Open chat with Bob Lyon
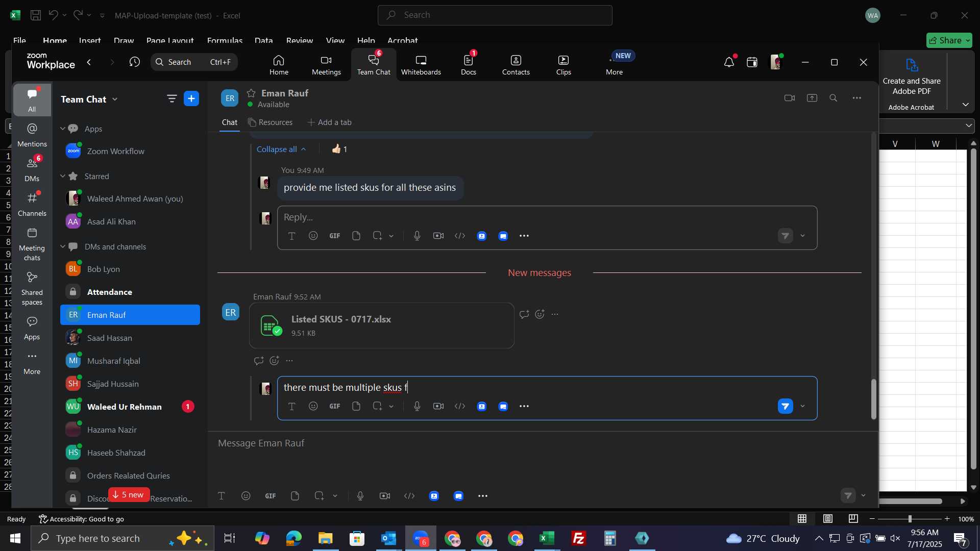This screenshot has height=551, width=980. pos(130,269)
